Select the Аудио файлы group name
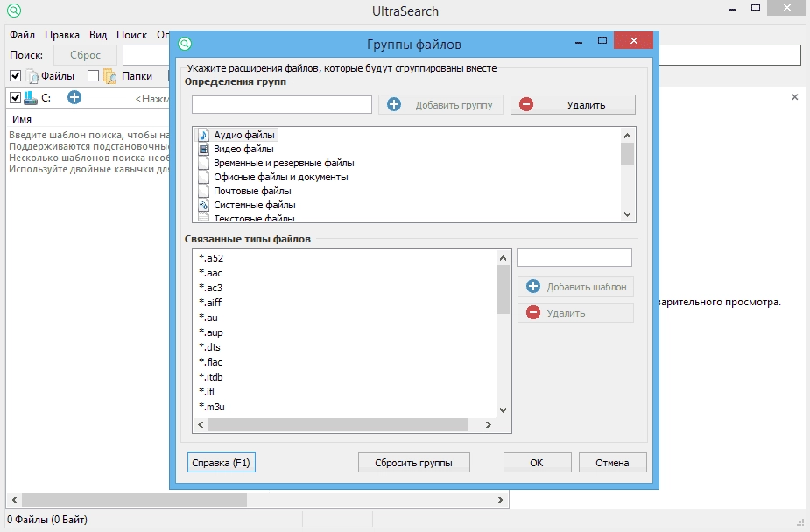The width and height of the screenshot is (810, 532). 244,136
